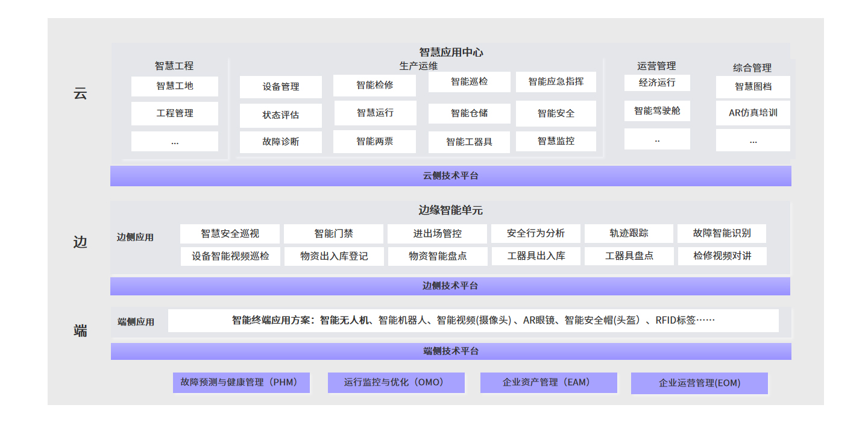This screenshot has height=434, width=868.
Task: Select the AR仿真培训 box
Action: pyautogui.click(x=753, y=113)
